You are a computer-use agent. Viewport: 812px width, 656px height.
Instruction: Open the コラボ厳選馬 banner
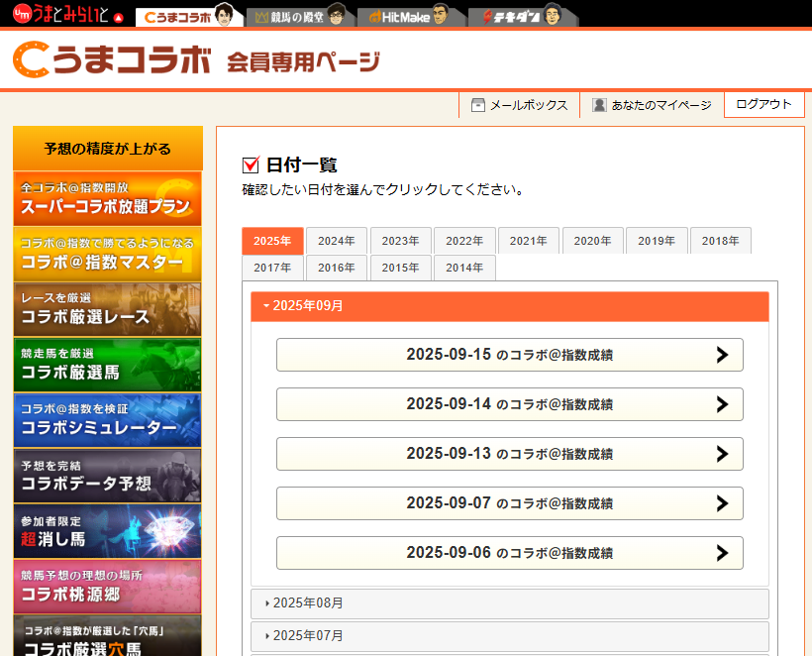107,365
